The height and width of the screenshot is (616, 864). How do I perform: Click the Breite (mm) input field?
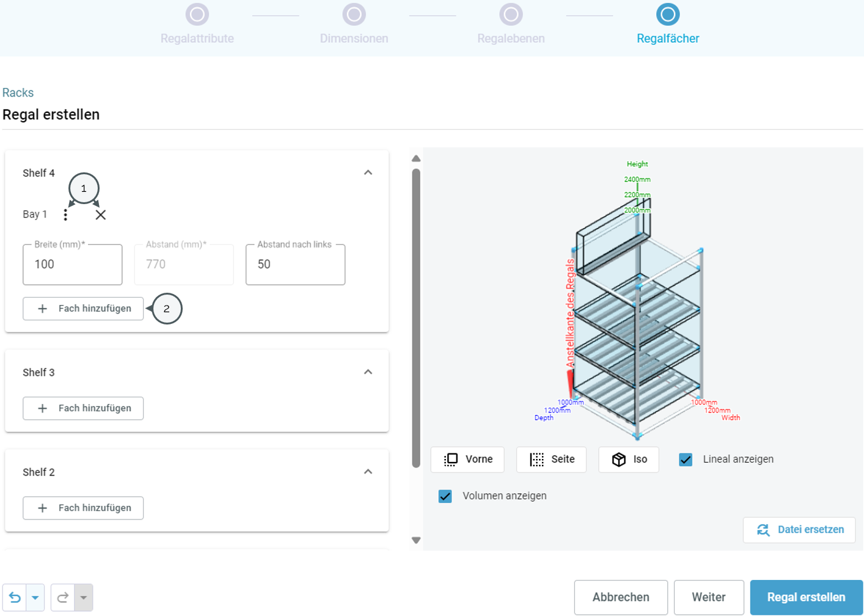click(73, 265)
